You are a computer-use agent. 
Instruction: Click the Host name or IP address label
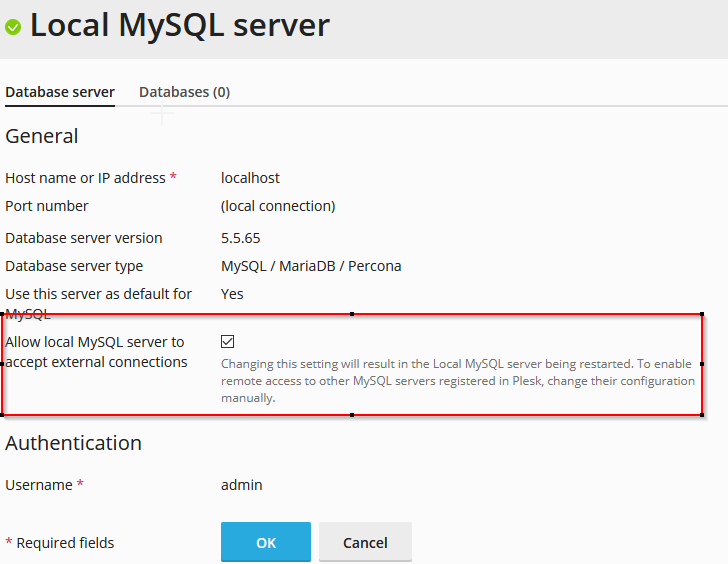tap(85, 178)
